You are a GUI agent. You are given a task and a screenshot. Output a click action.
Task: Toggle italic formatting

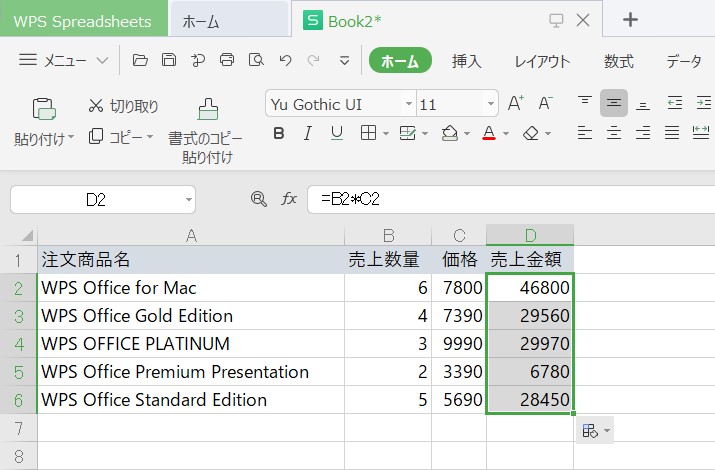[308, 134]
